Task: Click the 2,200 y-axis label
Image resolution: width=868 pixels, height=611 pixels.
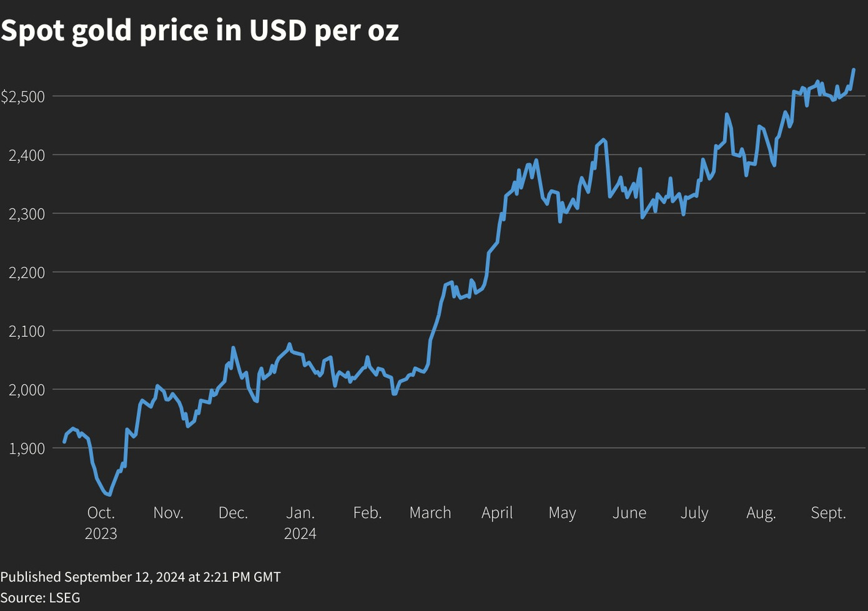Action: coord(27,273)
